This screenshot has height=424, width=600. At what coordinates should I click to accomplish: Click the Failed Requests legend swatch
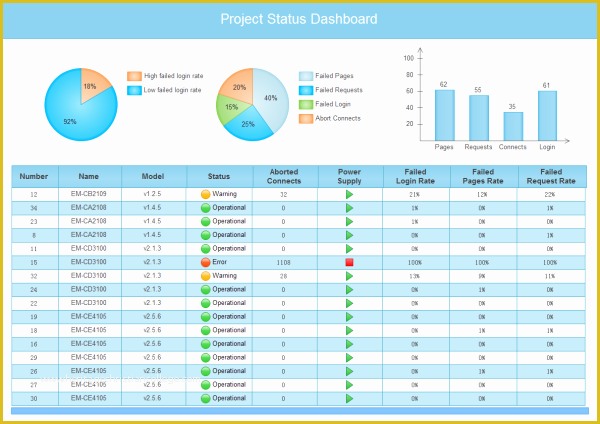(306, 90)
